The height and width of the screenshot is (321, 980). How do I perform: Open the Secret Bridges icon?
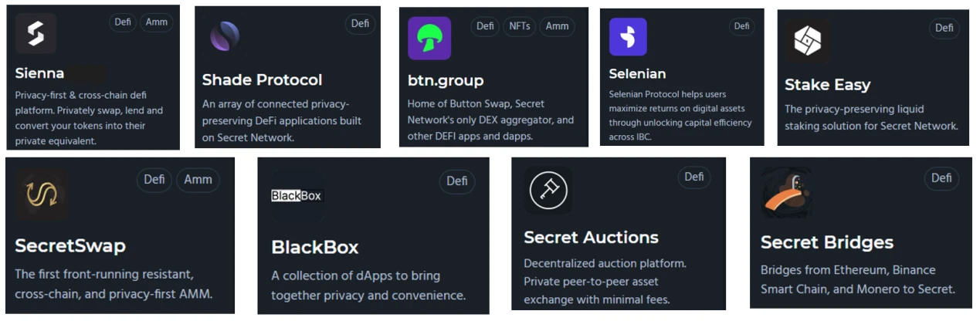pos(786,193)
